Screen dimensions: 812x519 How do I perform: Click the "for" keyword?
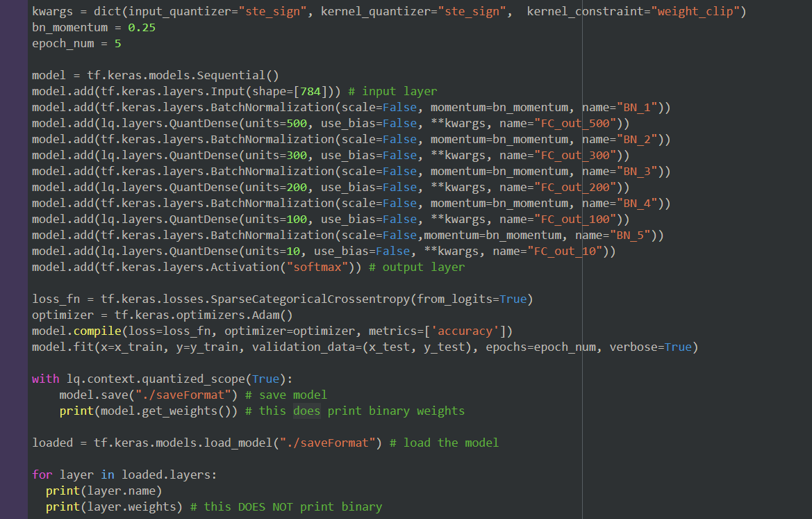click(42, 475)
